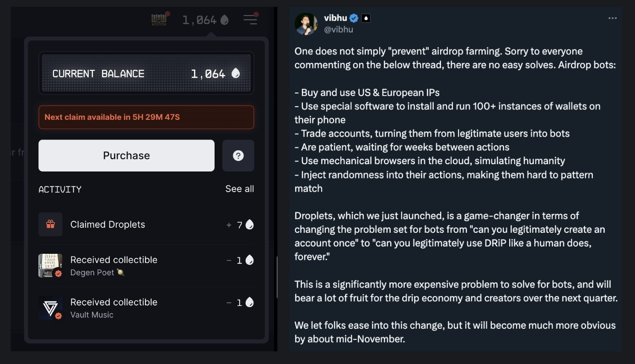Open the @vibhu handle link
Screen dimensions: 635x364
339,29
